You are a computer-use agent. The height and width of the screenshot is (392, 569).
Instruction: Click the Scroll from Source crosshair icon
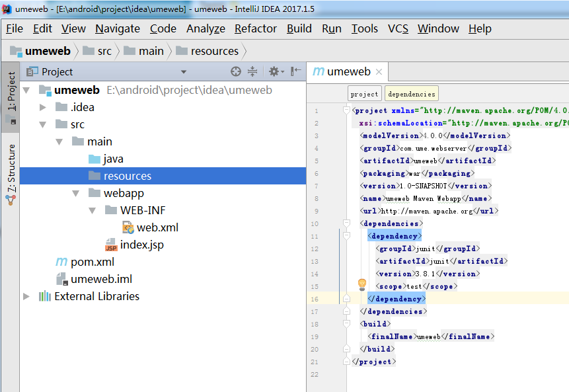click(x=236, y=71)
